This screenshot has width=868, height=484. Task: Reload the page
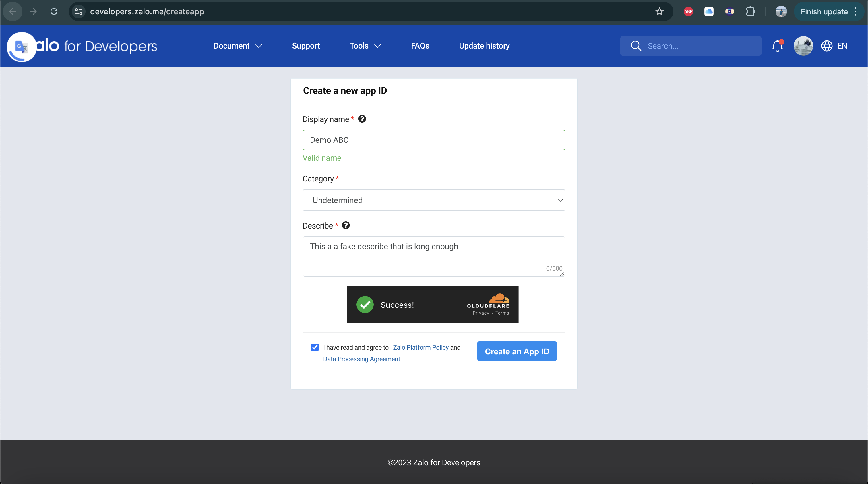coord(54,12)
